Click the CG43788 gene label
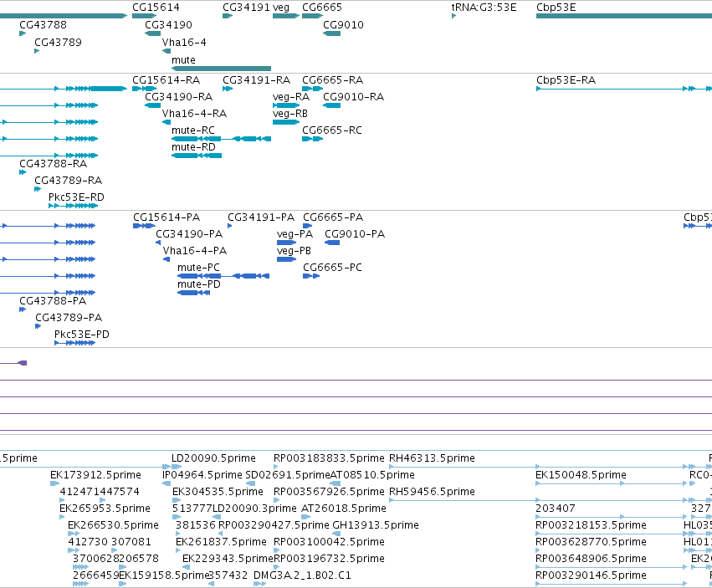The image size is (712, 588). (44, 24)
